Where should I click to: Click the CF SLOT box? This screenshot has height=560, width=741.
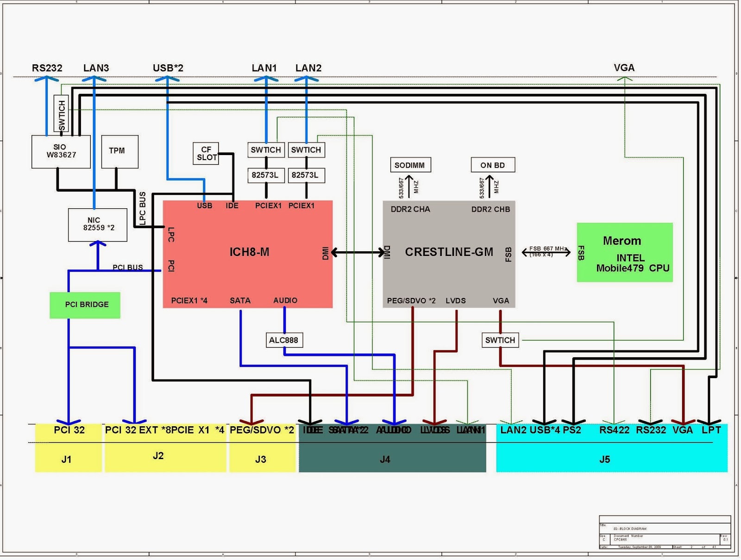coord(206,153)
